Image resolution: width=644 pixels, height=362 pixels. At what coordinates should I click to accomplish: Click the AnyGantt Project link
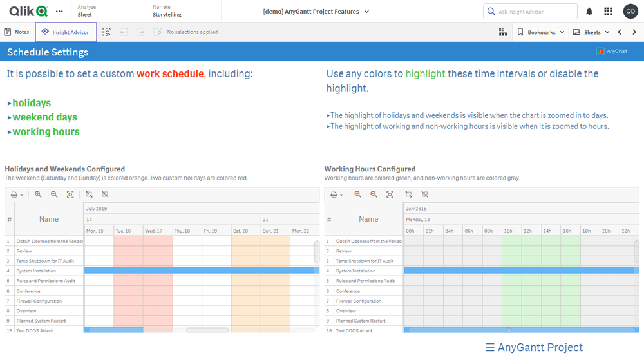click(x=534, y=347)
